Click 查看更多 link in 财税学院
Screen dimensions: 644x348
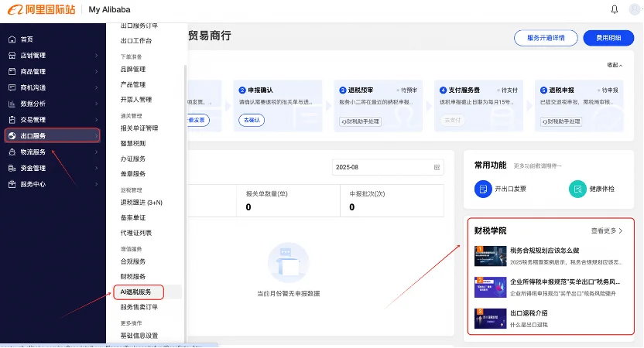[607, 230]
